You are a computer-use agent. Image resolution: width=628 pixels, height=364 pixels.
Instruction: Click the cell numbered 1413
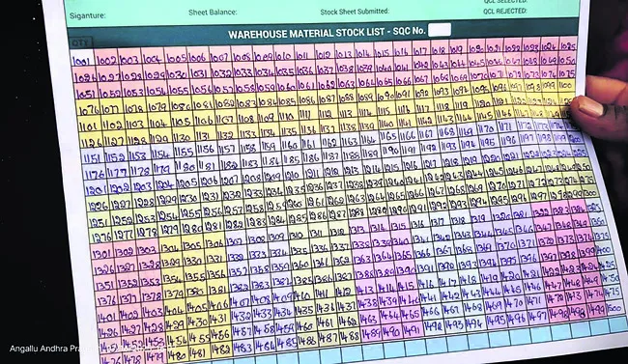click(365, 289)
